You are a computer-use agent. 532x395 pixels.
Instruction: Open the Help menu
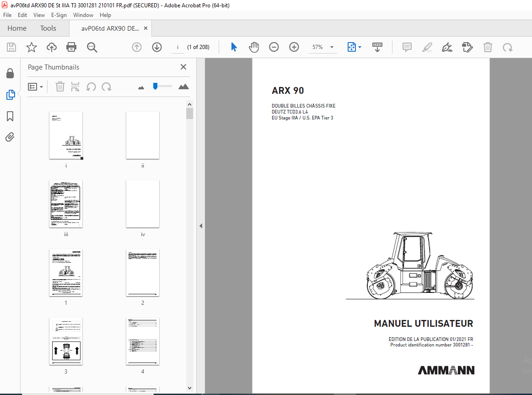click(105, 15)
